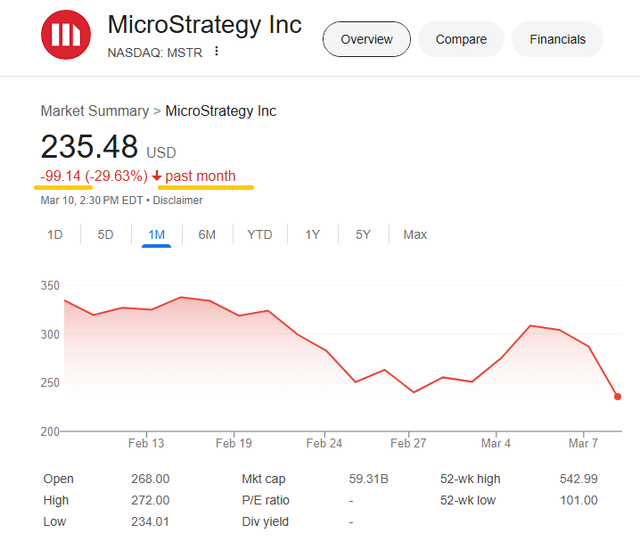The height and width of the screenshot is (541, 640).
Task: Click the Low value 234.01
Action: pyautogui.click(x=150, y=522)
